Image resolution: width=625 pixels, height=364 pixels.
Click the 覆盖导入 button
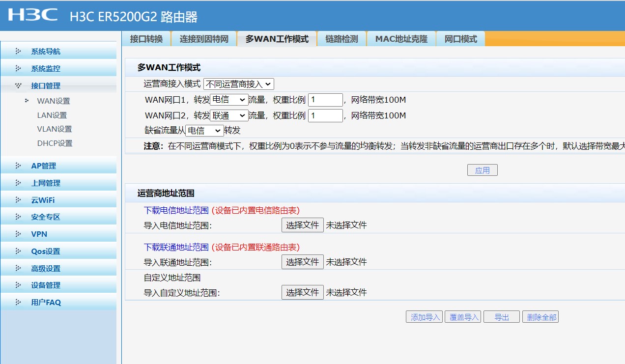click(x=463, y=317)
